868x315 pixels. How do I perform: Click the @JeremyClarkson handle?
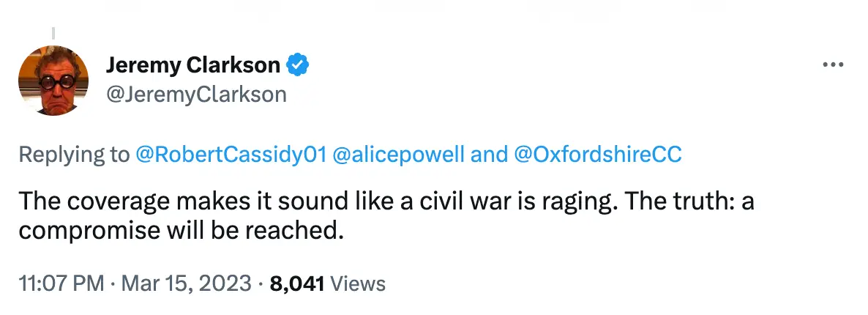point(196,94)
